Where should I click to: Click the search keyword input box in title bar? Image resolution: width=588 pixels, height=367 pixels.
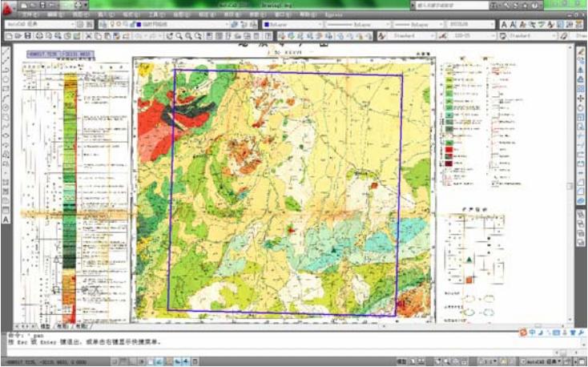(453, 6)
